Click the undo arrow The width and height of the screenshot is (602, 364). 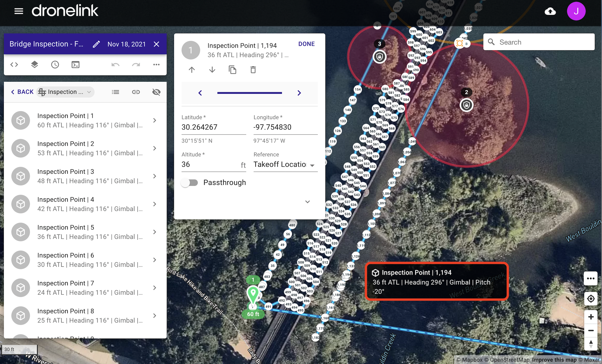pyautogui.click(x=115, y=65)
